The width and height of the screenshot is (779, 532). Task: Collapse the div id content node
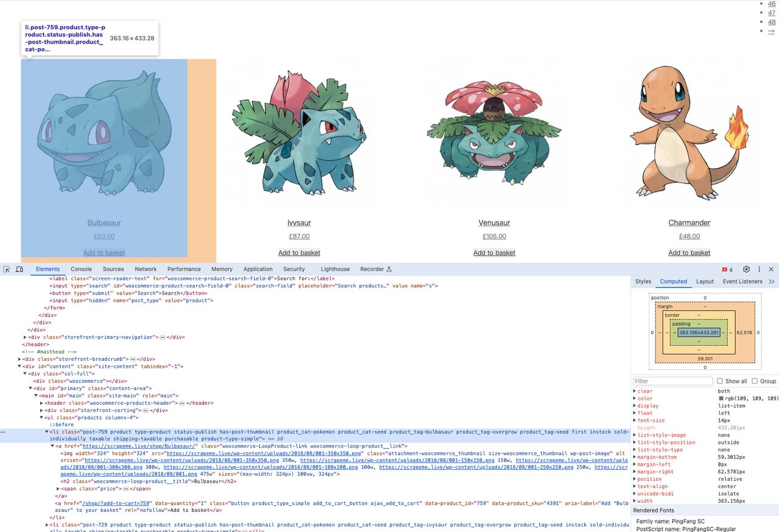pos(20,366)
